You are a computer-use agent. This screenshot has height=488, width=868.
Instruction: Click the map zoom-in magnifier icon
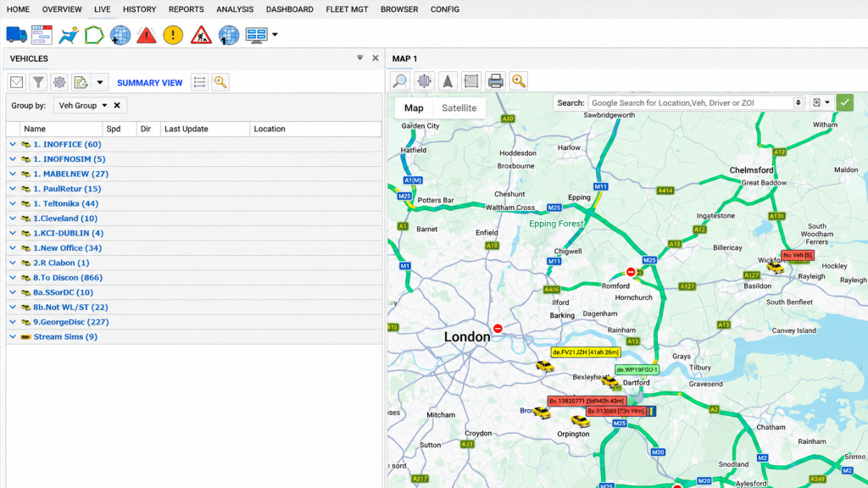pos(519,80)
